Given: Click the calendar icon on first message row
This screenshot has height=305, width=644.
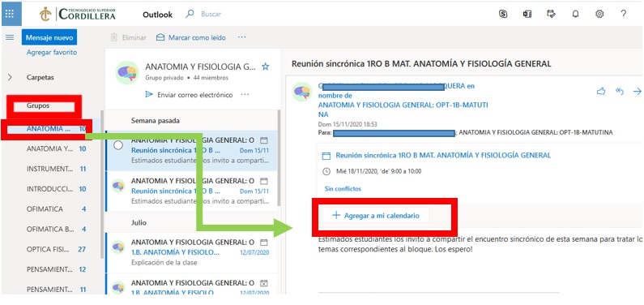Looking at the screenshot, I should pos(264,140).
